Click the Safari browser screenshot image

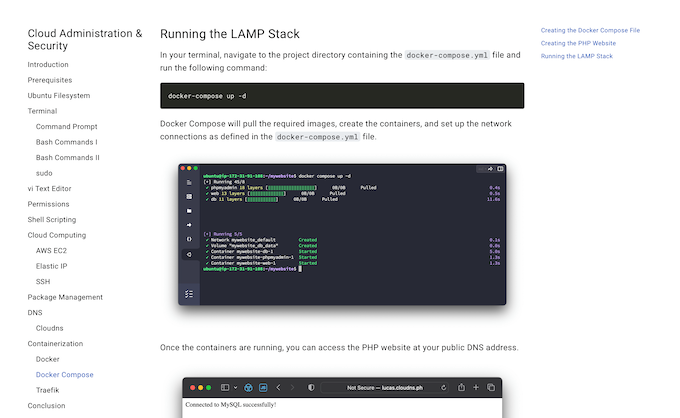(342, 398)
